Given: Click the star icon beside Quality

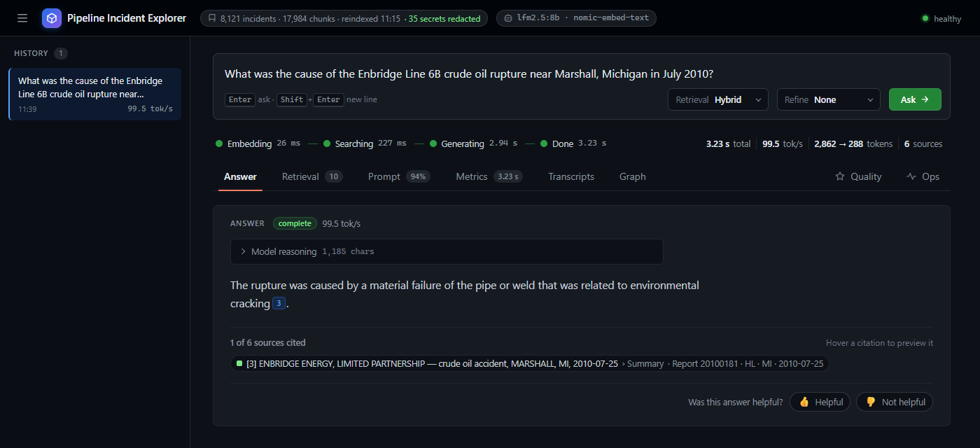Looking at the screenshot, I should (840, 176).
